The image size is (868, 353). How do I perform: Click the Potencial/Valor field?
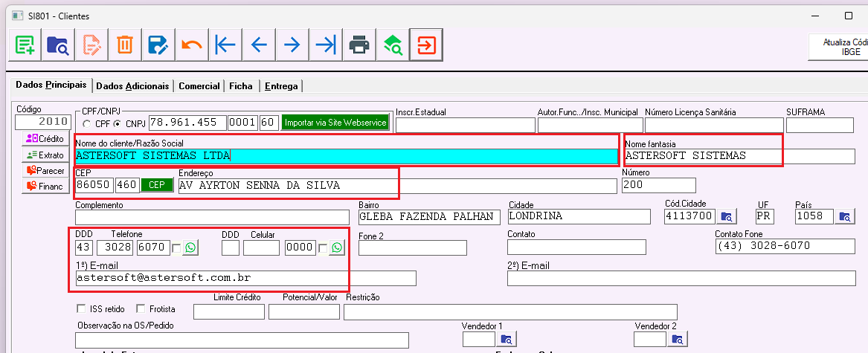pos(304,312)
